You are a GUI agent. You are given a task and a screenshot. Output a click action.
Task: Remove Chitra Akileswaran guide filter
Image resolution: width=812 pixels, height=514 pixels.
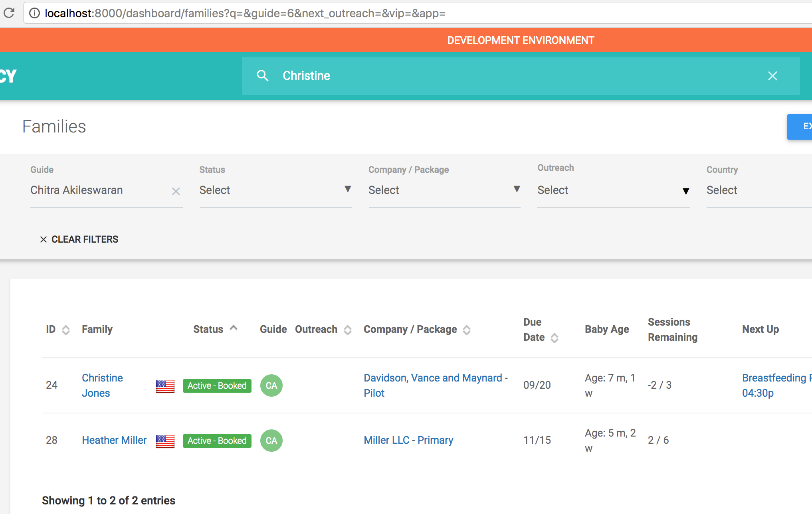(176, 191)
